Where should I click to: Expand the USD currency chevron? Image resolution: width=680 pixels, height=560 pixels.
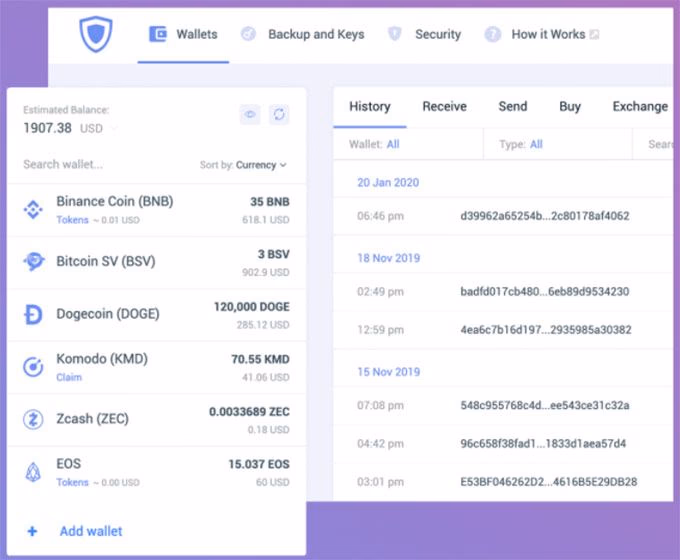point(114,128)
